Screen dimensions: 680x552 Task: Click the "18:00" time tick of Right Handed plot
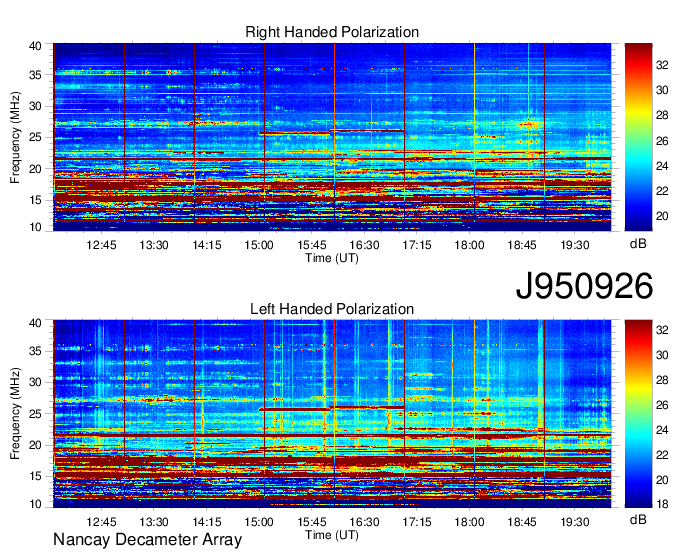(x=469, y=245)
